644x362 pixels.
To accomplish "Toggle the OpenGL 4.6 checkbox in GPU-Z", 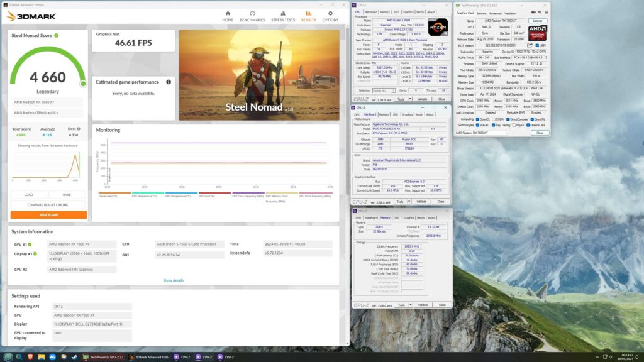I will point(528,125).
